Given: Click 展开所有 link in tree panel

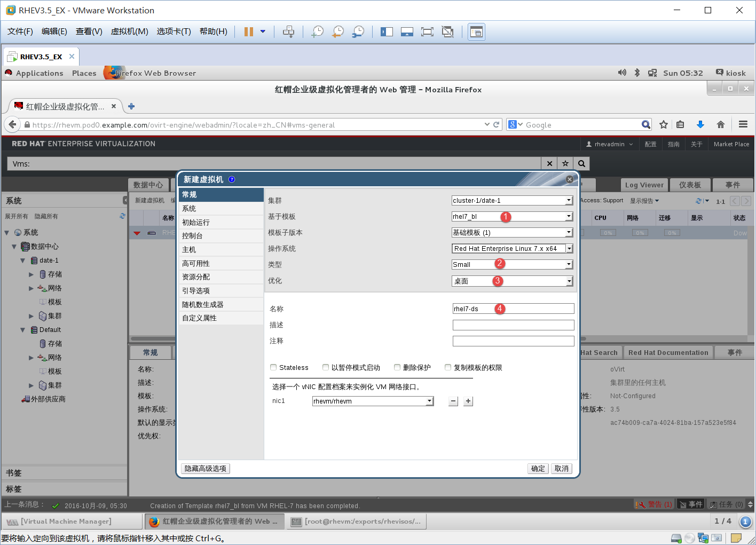Looking at the screenshot, I should 17,216.
